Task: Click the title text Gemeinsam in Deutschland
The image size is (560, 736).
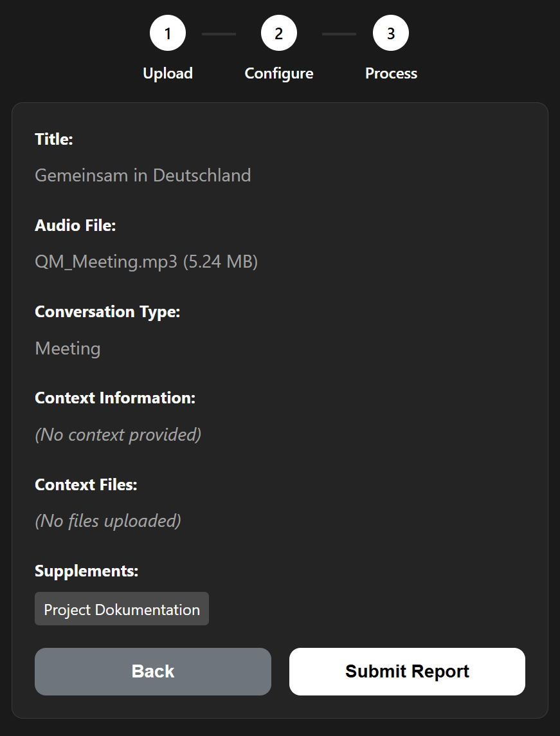Action: 143,175
